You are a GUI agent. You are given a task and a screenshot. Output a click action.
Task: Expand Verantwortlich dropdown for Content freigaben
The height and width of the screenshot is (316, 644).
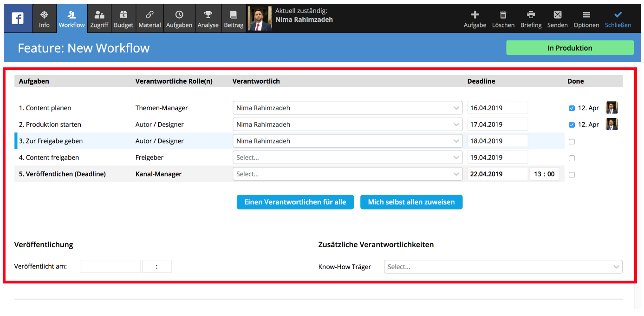[347, 158]
